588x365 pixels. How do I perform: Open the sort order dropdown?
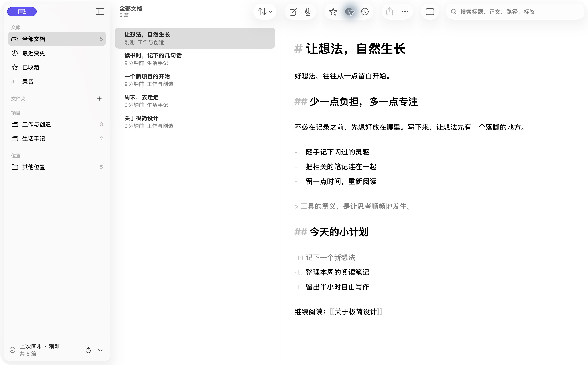[265, 12]
